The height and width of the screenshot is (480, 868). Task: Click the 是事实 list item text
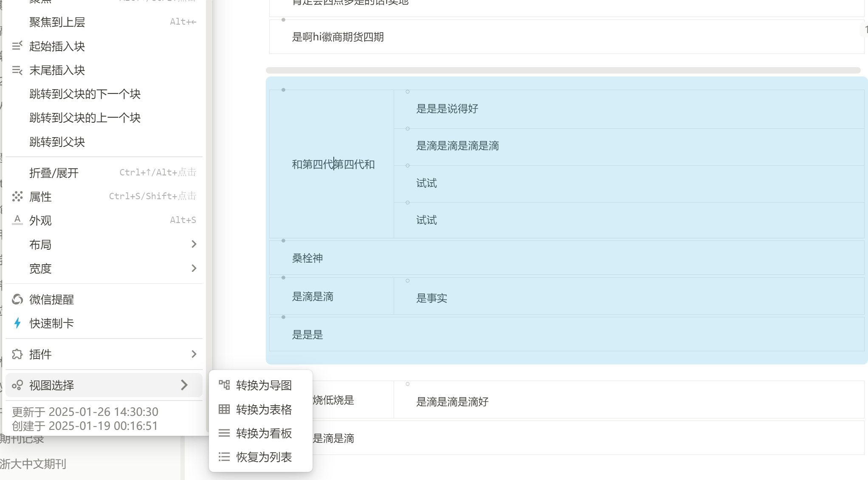pyautogui.click(x=431, y=298)
